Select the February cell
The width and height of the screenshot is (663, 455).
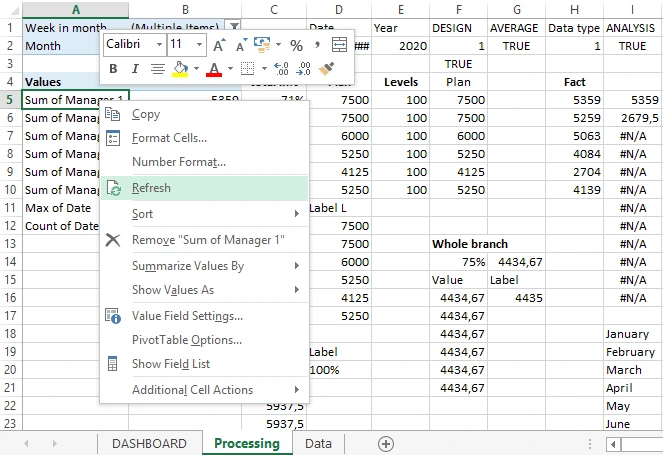633,352
